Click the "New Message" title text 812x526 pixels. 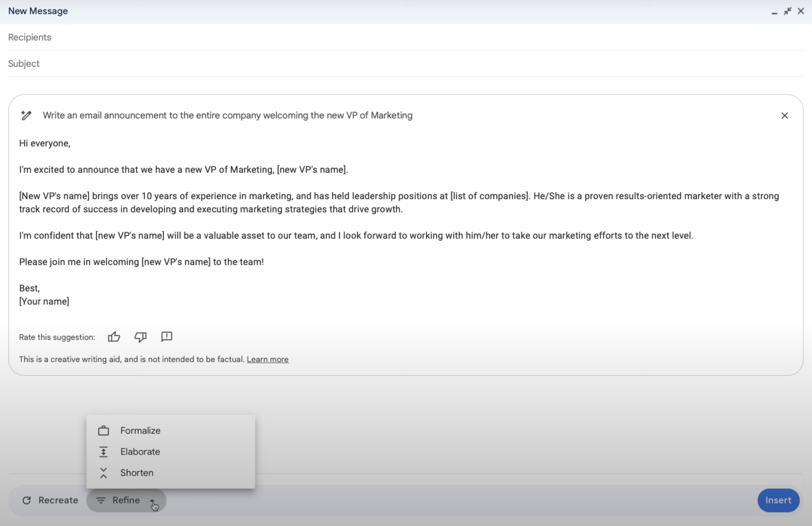(x=38, y=11)
